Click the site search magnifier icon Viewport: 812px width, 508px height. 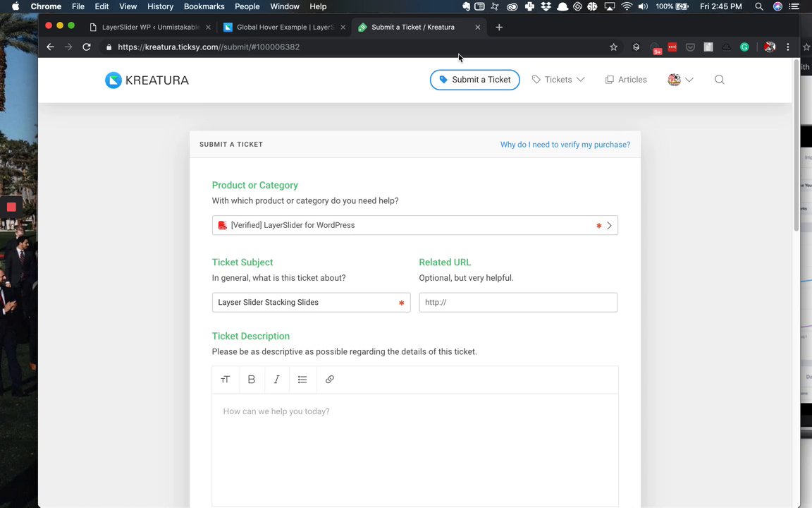(x=719, y=80)
